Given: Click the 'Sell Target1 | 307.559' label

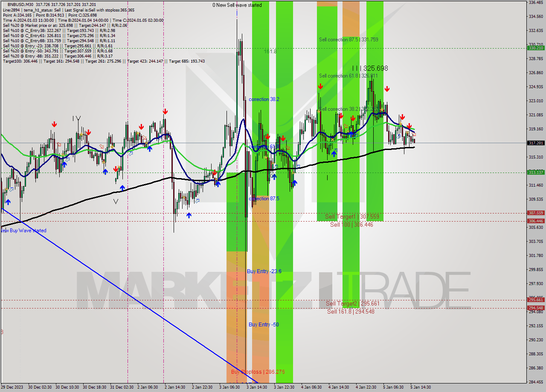Looking at the screenshot, I should (352, 216).
